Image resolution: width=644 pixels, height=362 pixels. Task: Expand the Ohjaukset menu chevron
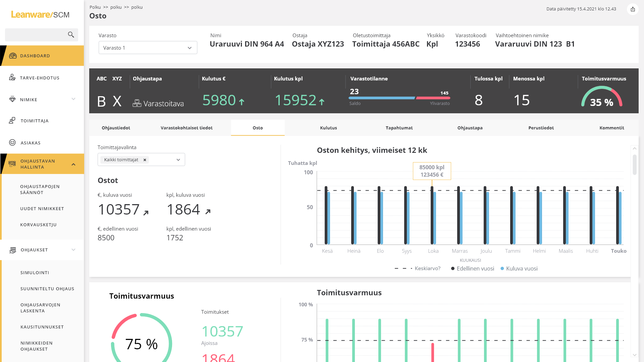coord(73,250)
